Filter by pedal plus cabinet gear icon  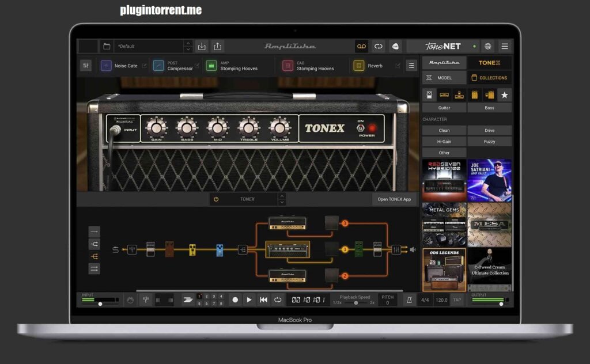point(490,95)
